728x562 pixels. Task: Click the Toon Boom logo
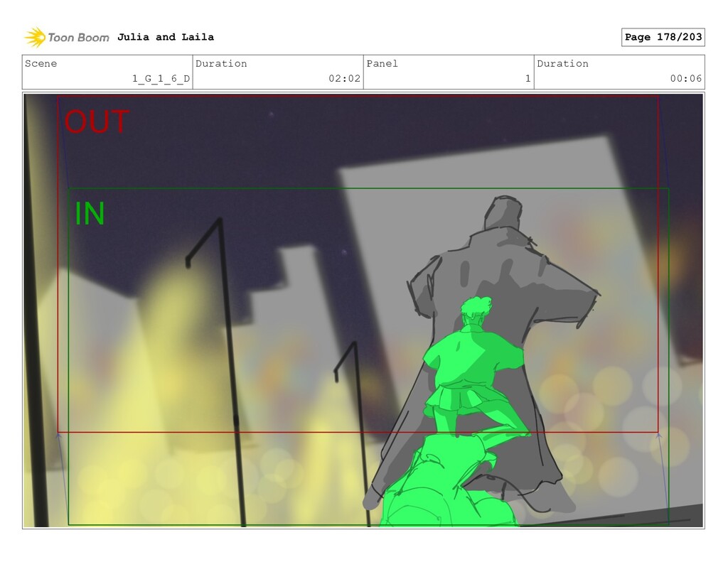tap(67, 38)
